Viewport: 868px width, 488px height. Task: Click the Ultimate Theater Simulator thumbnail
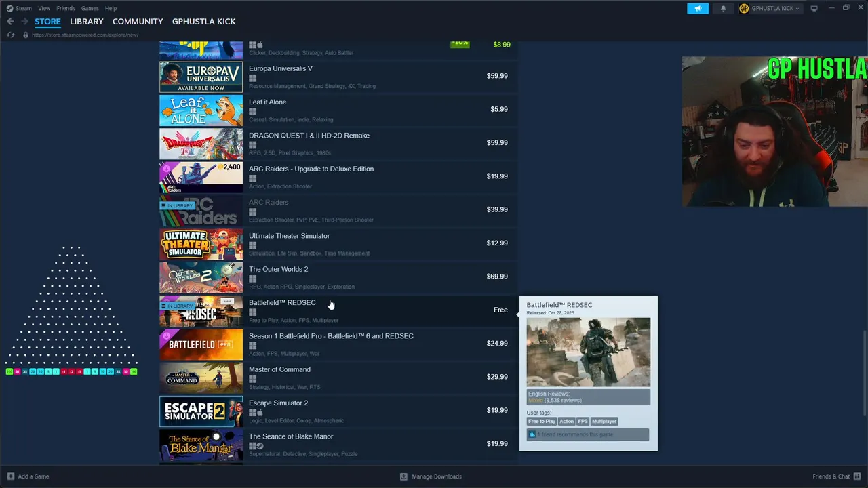(x=201, y=244)
